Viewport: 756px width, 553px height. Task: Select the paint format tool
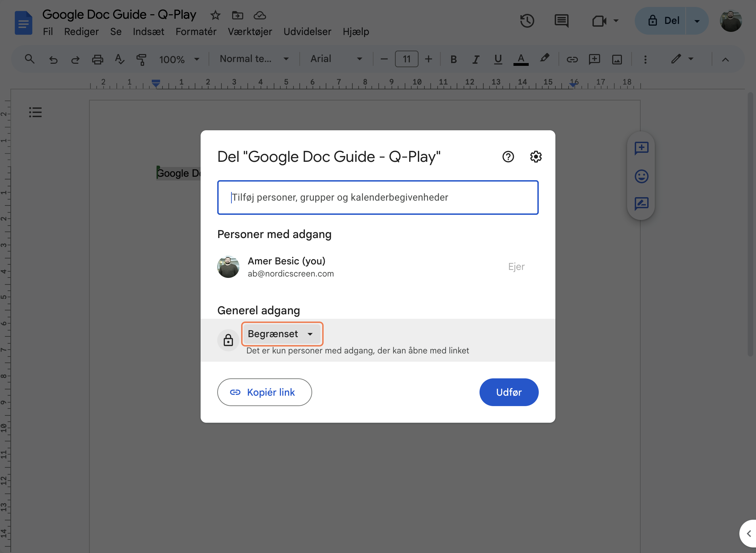pyautogui.click(x=141, y=60)
